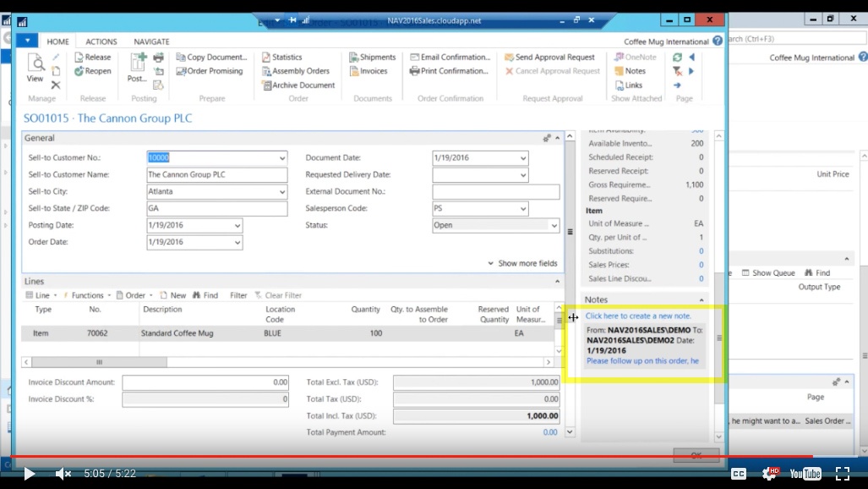
Task: Click the Lines horizontal scrollbar thumb
Action: point(99,362)
